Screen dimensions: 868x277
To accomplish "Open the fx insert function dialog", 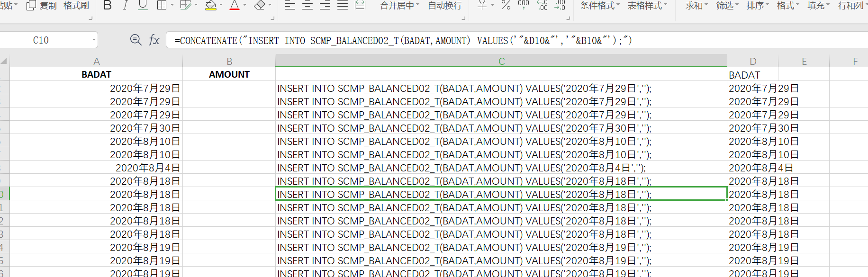I will pos(154,40).
